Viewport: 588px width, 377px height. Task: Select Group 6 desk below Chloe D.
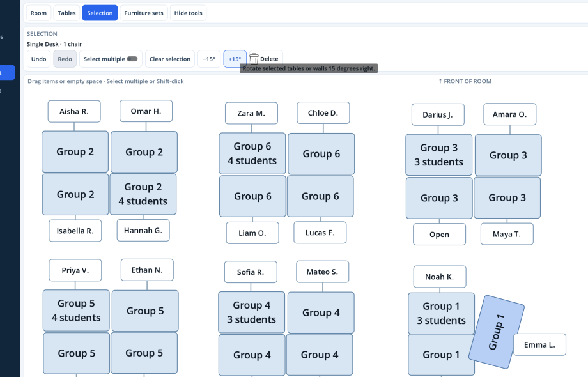point(321,154)
